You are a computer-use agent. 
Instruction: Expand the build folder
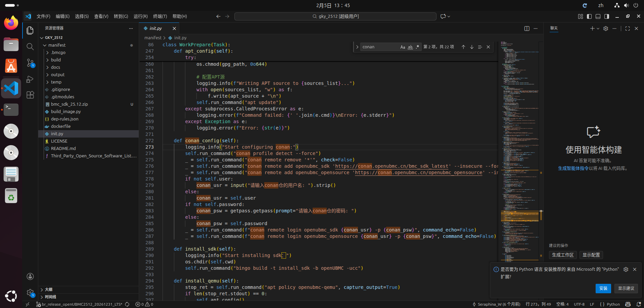coord(56,60)
